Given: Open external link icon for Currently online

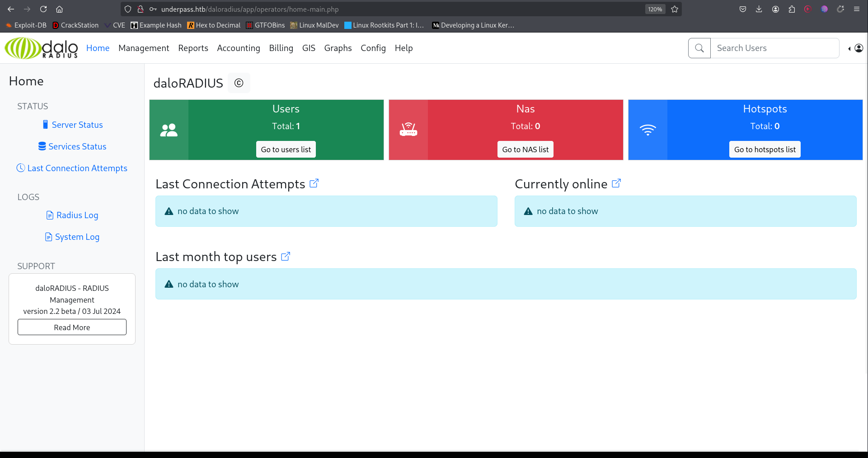Looking at the screenshot, I should [616, 183].
